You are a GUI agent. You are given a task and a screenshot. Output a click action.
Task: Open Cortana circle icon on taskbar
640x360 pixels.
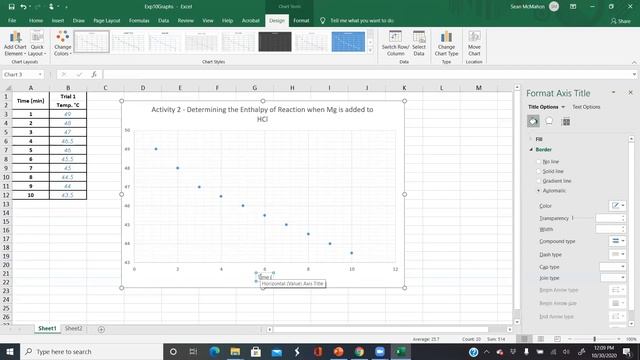(x=173, y=351)
